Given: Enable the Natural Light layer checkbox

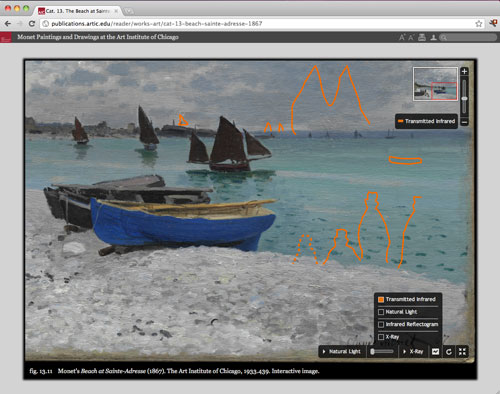Looking at the screenshot, I should click(x=381, y=312).
